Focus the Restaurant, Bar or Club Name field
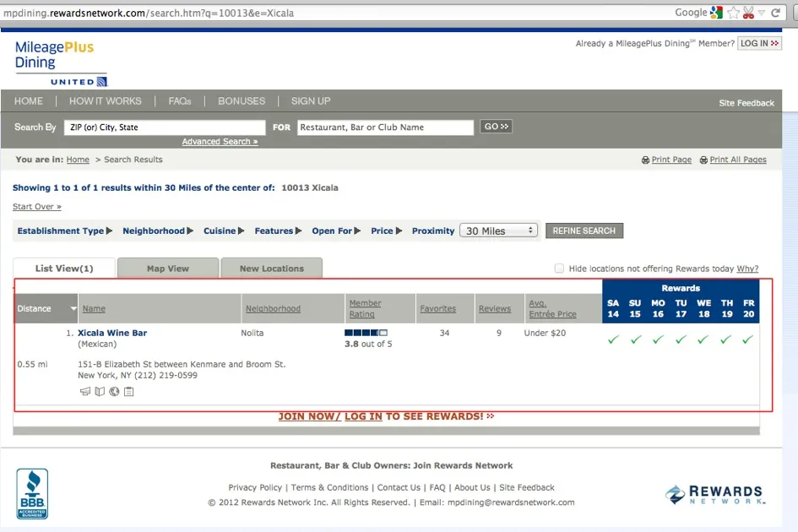This screenshot has width=798, height=532. click(x=385, y=128)
